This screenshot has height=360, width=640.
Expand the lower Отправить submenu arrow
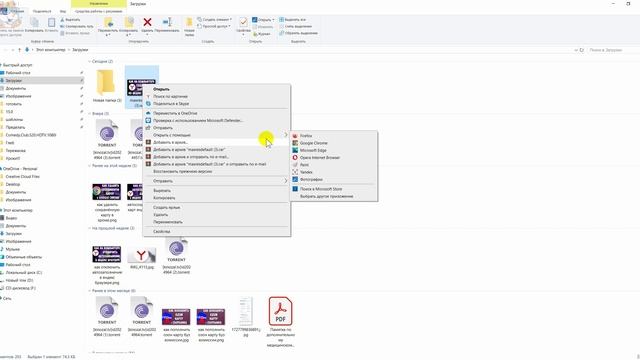285,181
